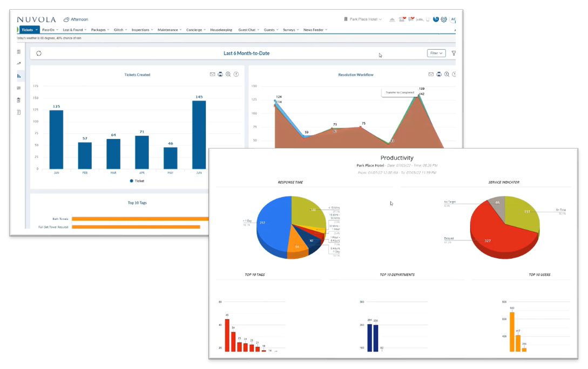Click the Last 6 Month-to-Date title
The image size is (588, 369).
pyautogui.click(x=246, y=53)
